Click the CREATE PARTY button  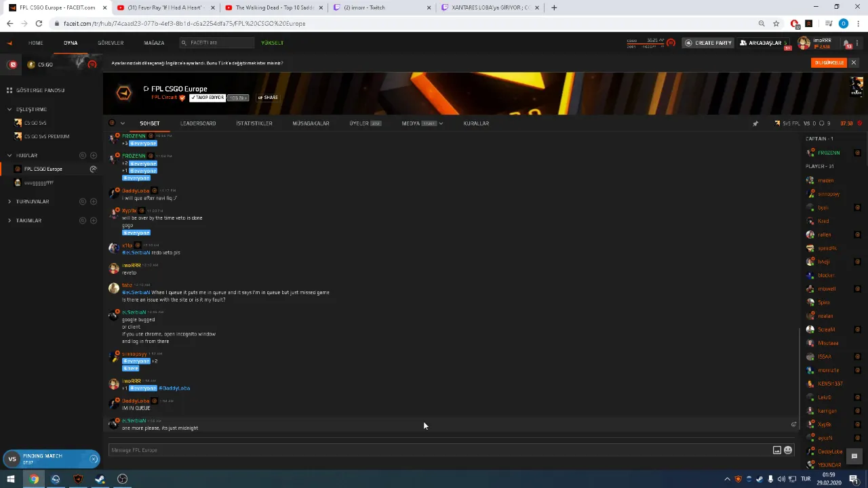tap(709, 43)
